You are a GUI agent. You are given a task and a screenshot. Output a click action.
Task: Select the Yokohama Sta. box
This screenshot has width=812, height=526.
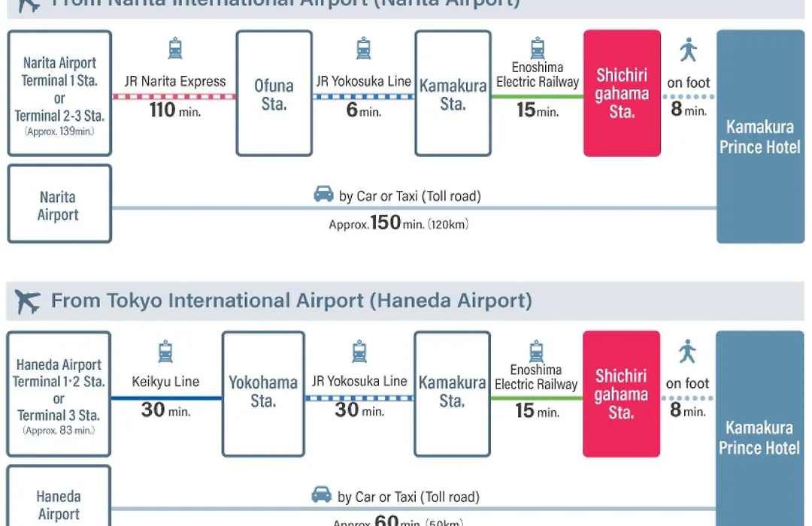click(x=263, y=394)
